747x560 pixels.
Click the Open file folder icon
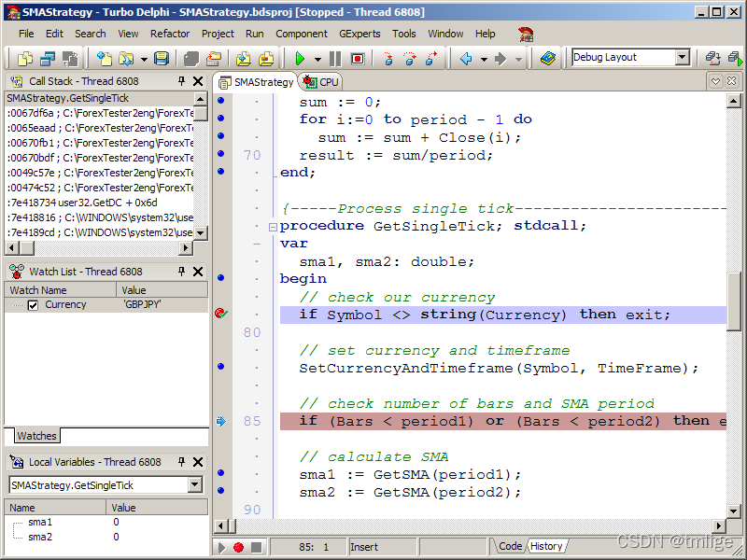[x=126, y=59]
